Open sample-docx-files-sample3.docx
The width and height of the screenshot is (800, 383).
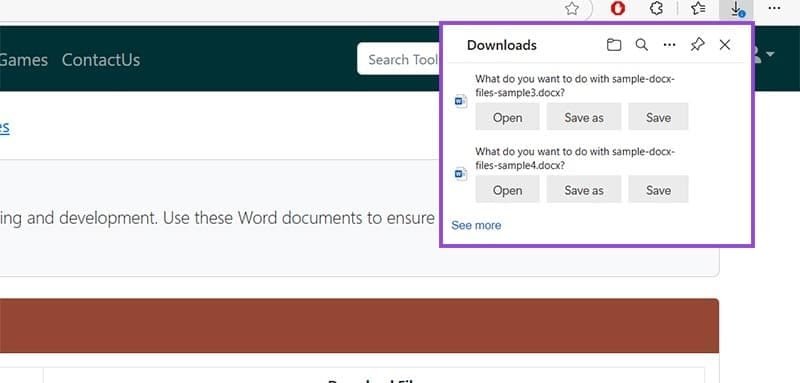(507, 117)
